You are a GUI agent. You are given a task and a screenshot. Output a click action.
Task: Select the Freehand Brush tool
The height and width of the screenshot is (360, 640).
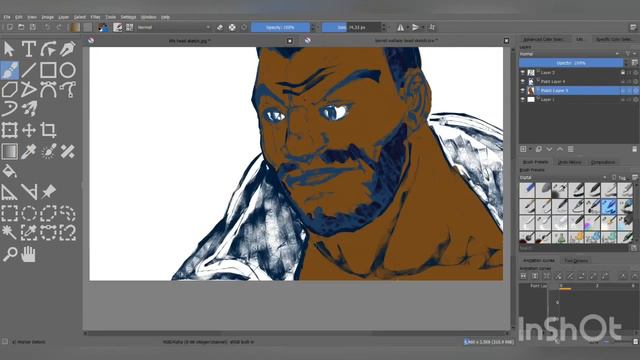(x=9, y=70)
